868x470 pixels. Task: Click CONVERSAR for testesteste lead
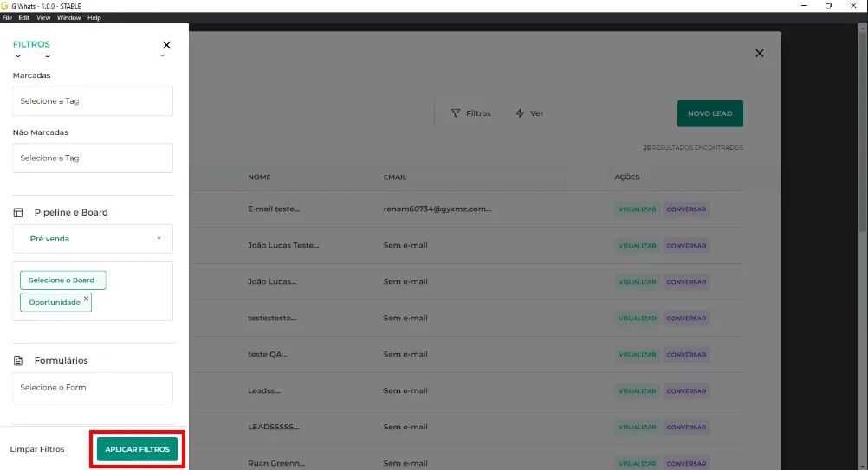pos(686,319)
